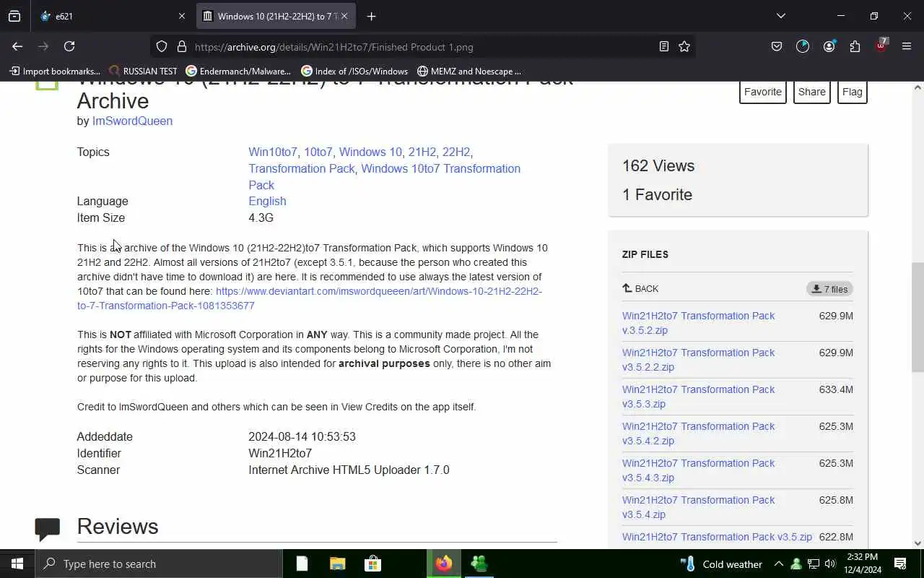Go back to the previous page
Image resolution: width=924 pixels, height=578 pixels.
(x=17, y=46)
